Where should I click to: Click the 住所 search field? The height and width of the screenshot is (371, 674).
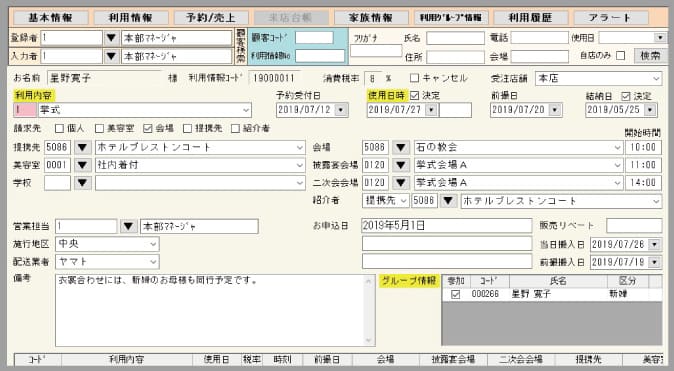[x=455, y=56]
